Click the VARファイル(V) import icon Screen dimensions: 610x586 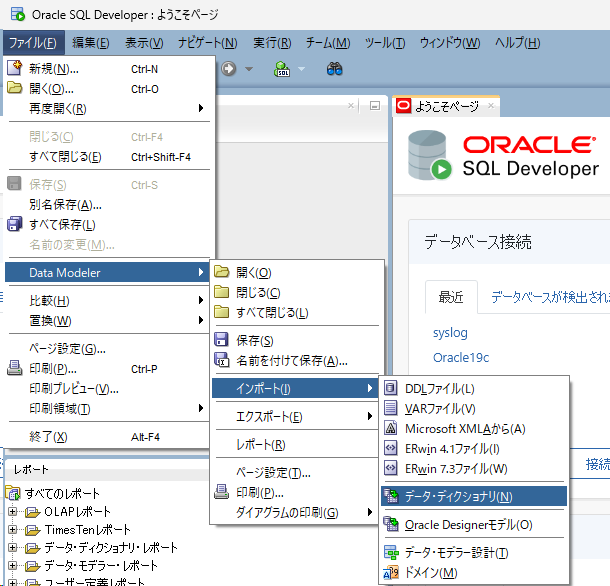[x=391, y=408]
